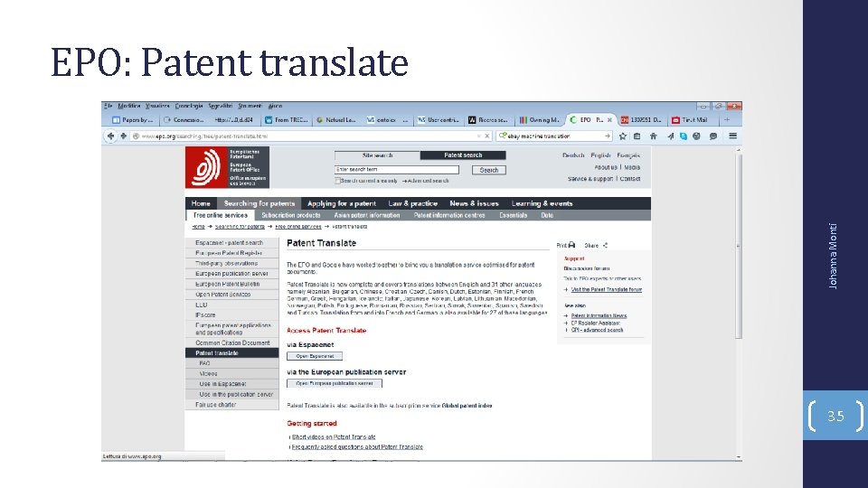Open the Strumenti menu

click(x=250, y=106)
